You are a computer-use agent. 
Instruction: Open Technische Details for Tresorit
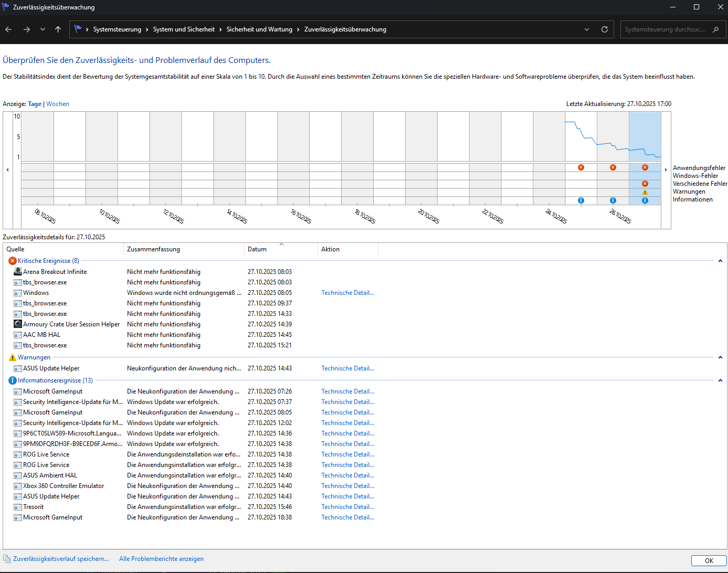click(x=348, y=507)
